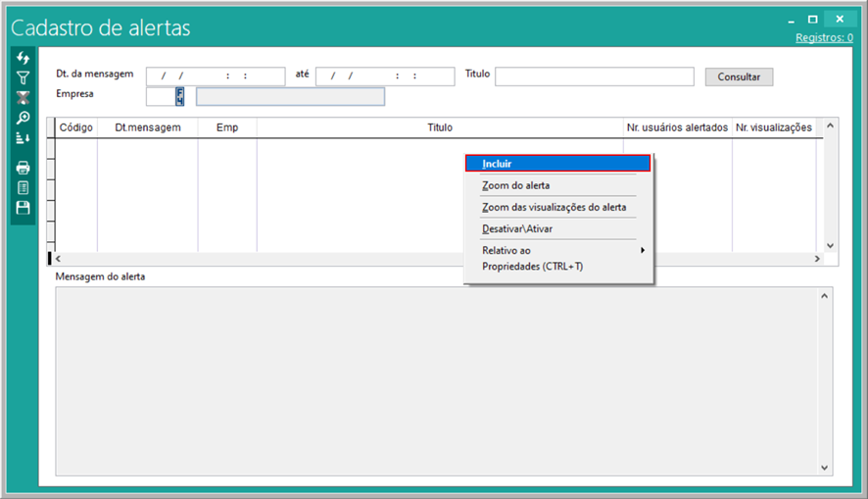Click the clear filter icon
The image size is (868, 499).
click(24, 97)
